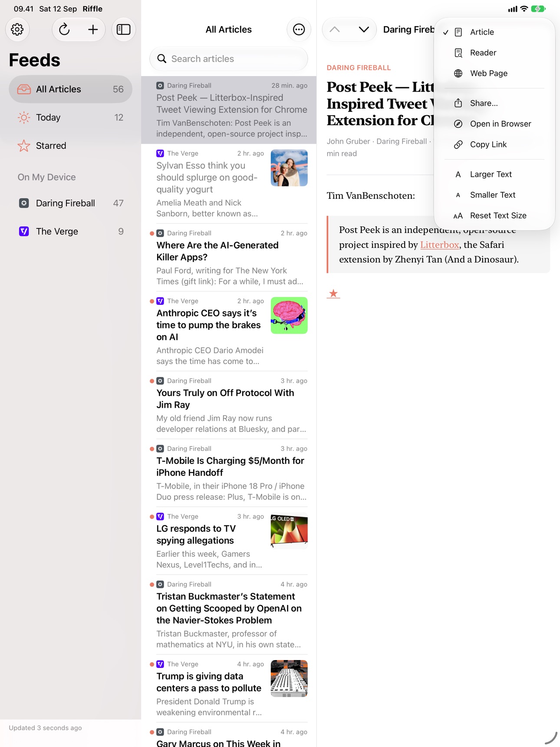
Task: Click the Share icon in the menu
Action: (x=458, y=103)
